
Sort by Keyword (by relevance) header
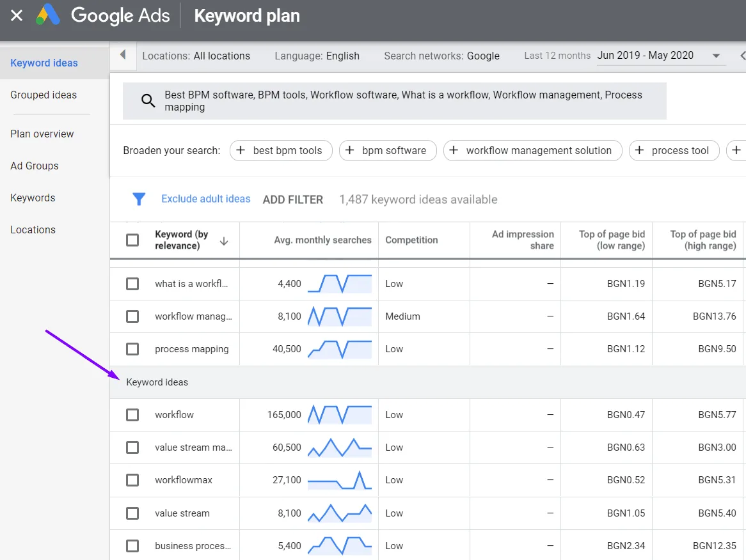click(x=181, y=240)
